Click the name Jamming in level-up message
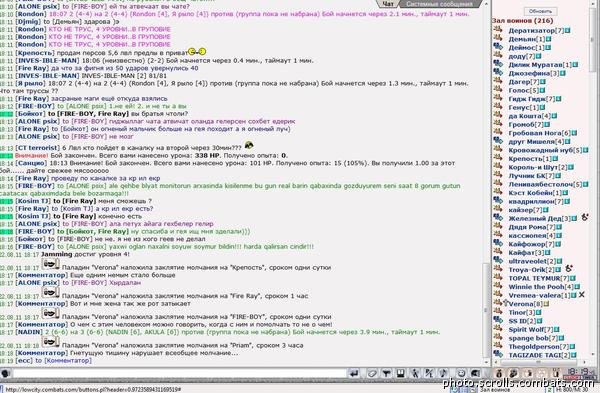Image resolution: width=600 pixels, height=393 pixels. (57, 254)
